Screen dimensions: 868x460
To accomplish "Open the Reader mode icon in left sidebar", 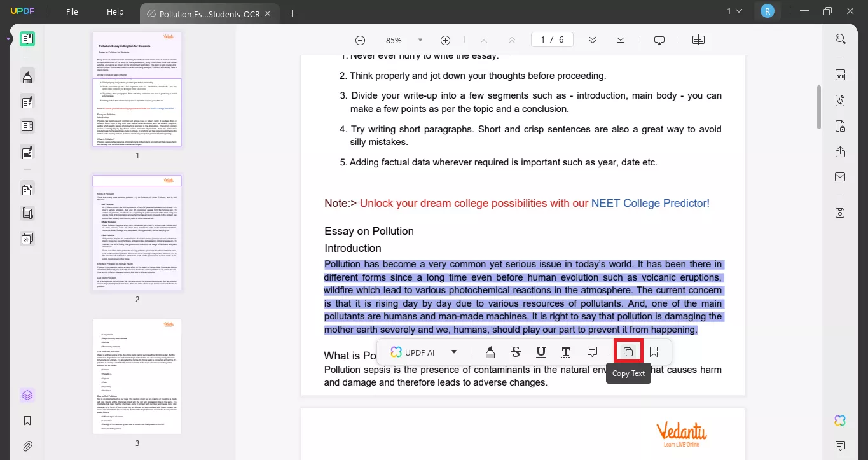I will click(x=27, y=39).
